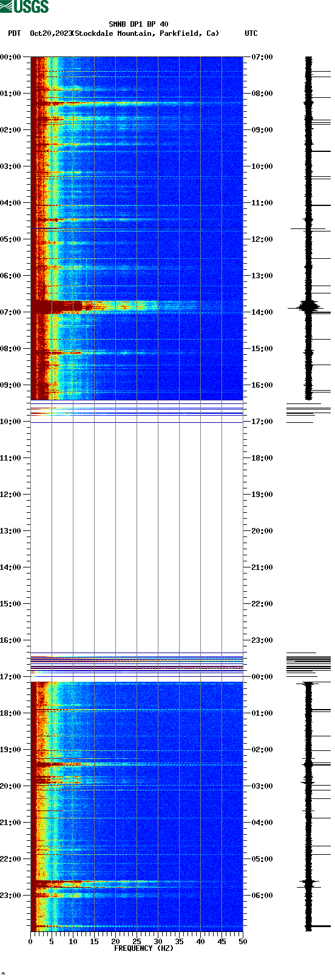Click the frequency axis label '25'
335x980 pixels.
click(x=137, y=942)
